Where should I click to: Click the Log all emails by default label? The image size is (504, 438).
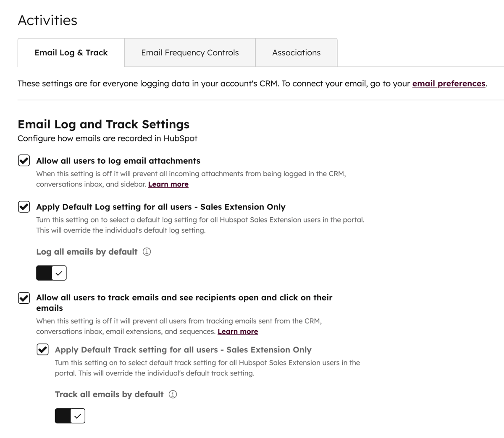pos(87,252)
